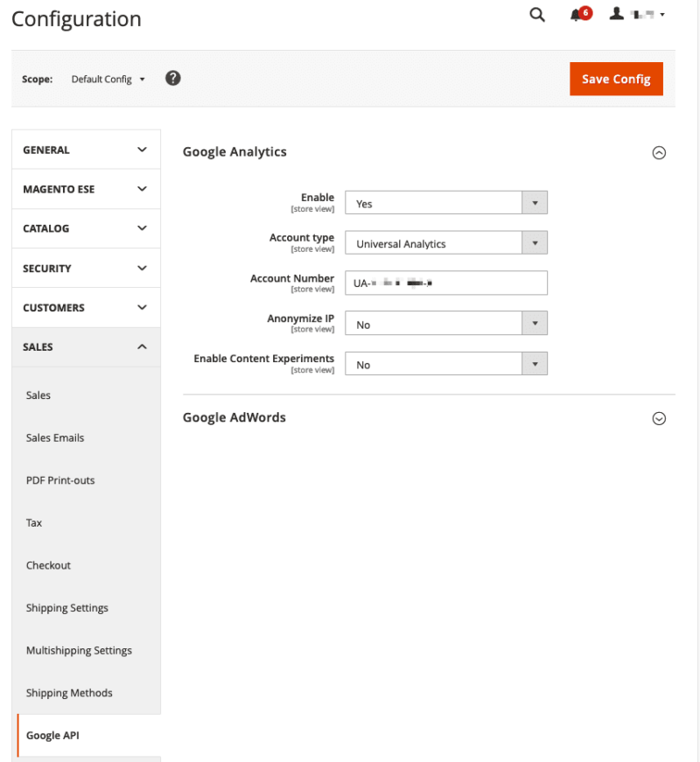Click the scope help question mark icon

pos(172,78)
